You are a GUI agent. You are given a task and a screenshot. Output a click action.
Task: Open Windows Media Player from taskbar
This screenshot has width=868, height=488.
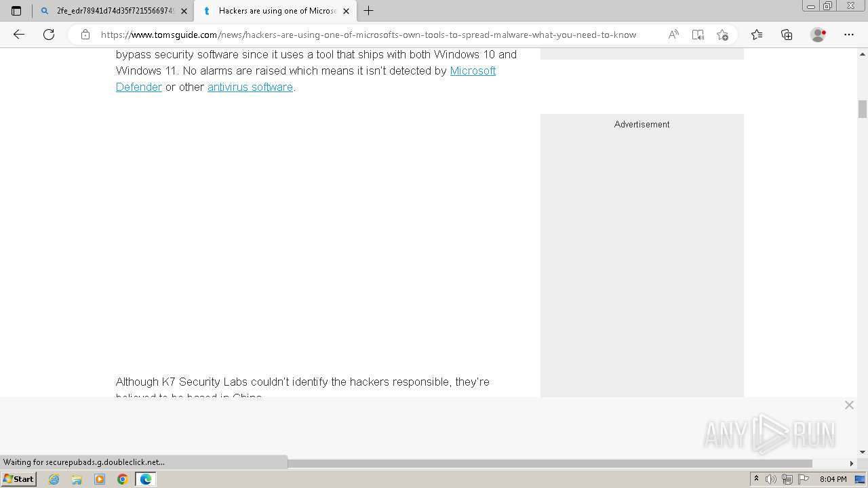(x=100, y=479)
